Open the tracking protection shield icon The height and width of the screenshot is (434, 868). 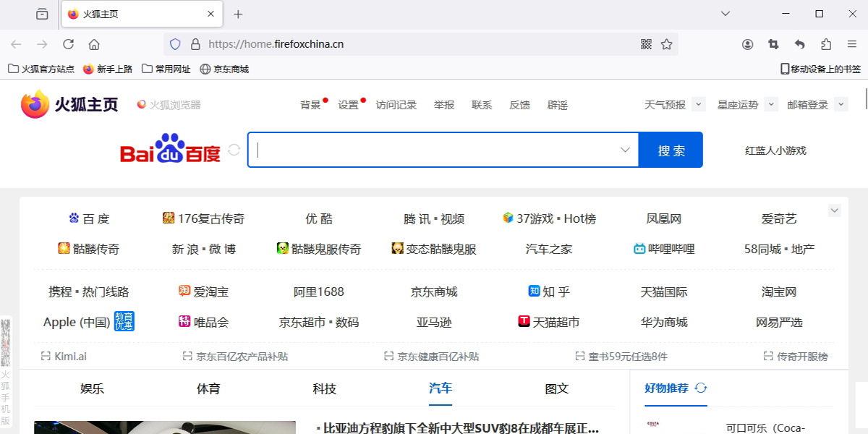pyautogui.click(x=175, y=44)
